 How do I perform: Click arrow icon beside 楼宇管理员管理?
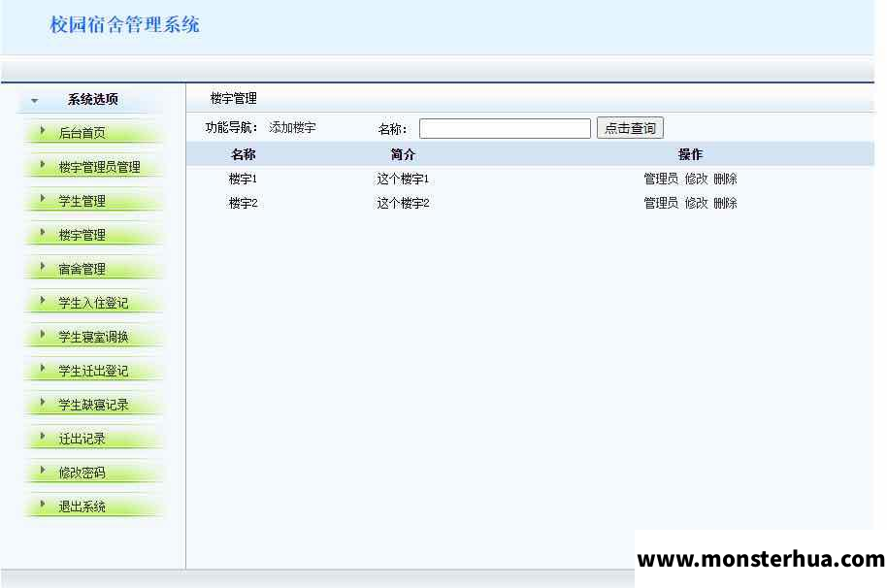(x=43, y=165)
